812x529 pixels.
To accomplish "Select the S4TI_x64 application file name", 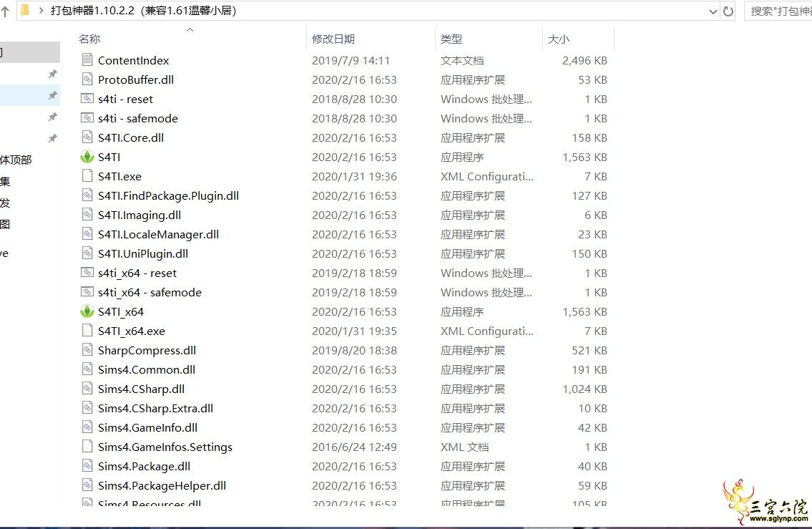I will pyautogui.click(x=121, y=311).
